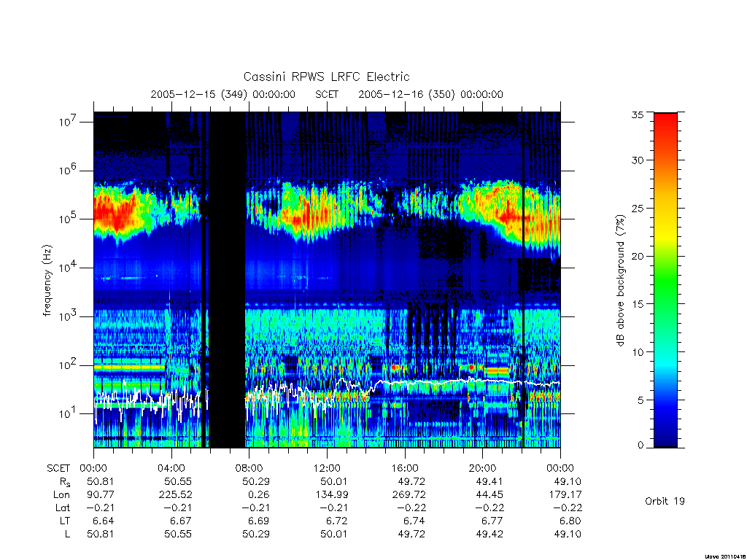Image resolution: width=747 pixels, height=560 pixels.
Task: Click the LT value '6.72'
Action: [x=336, y=521]
